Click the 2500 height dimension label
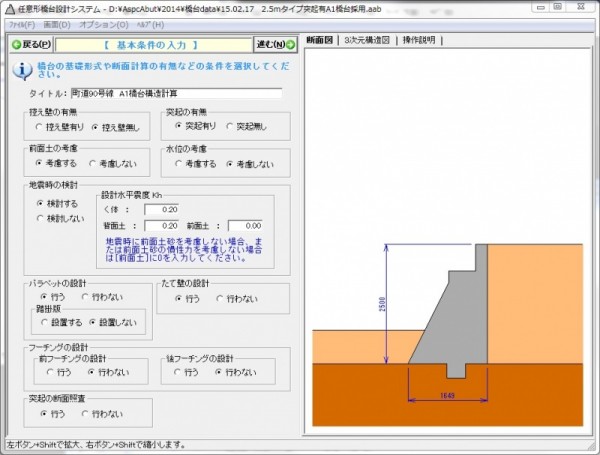This screenshot has height=455, width=600. (382, 304)
